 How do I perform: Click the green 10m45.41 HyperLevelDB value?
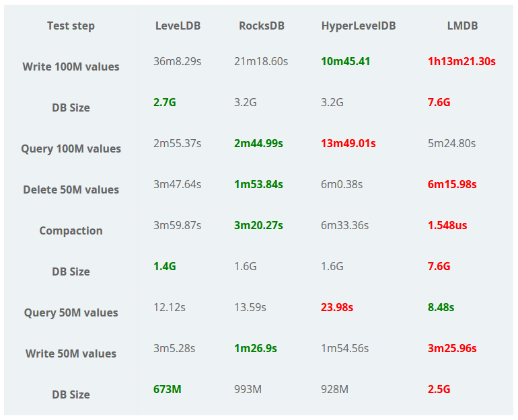pyautogui.click(x=346, y=62)
